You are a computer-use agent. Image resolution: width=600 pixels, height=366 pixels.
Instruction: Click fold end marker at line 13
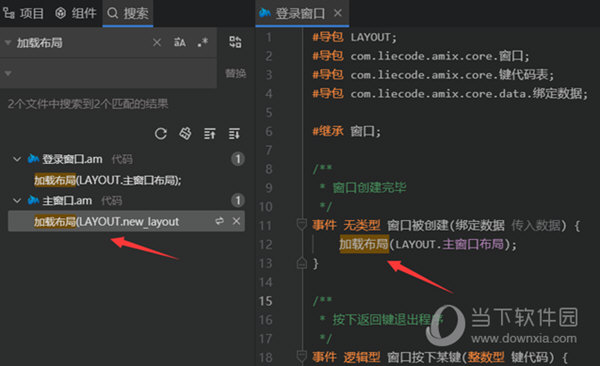click(302, 263)
